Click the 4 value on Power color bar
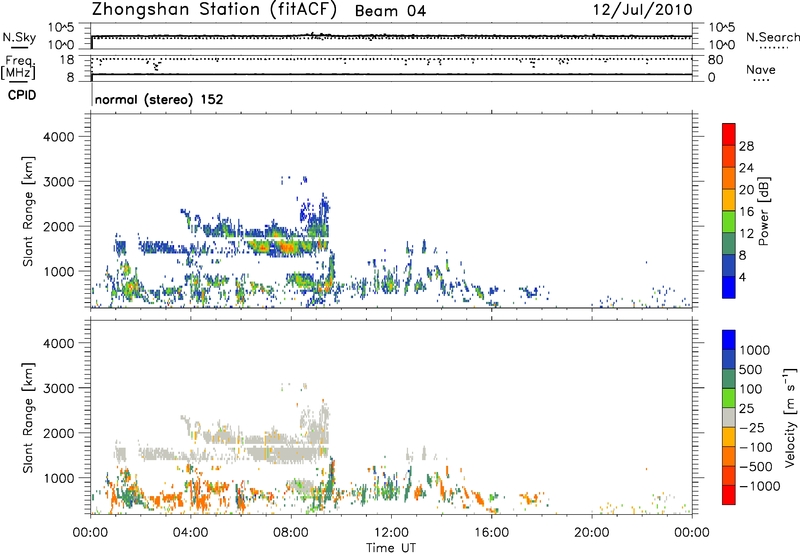This screenshot has height=554, width=800. tap(742, 277)
